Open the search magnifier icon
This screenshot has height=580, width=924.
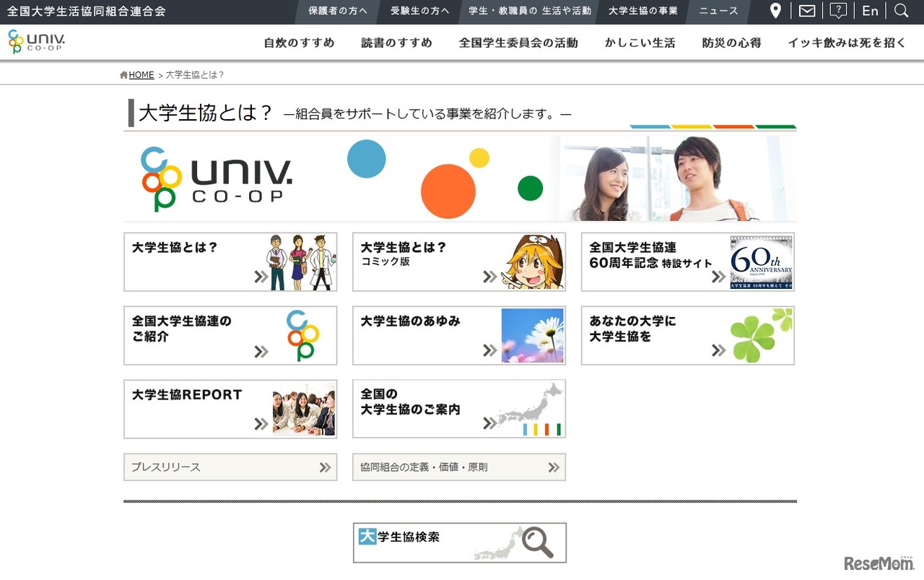point(901,11)
